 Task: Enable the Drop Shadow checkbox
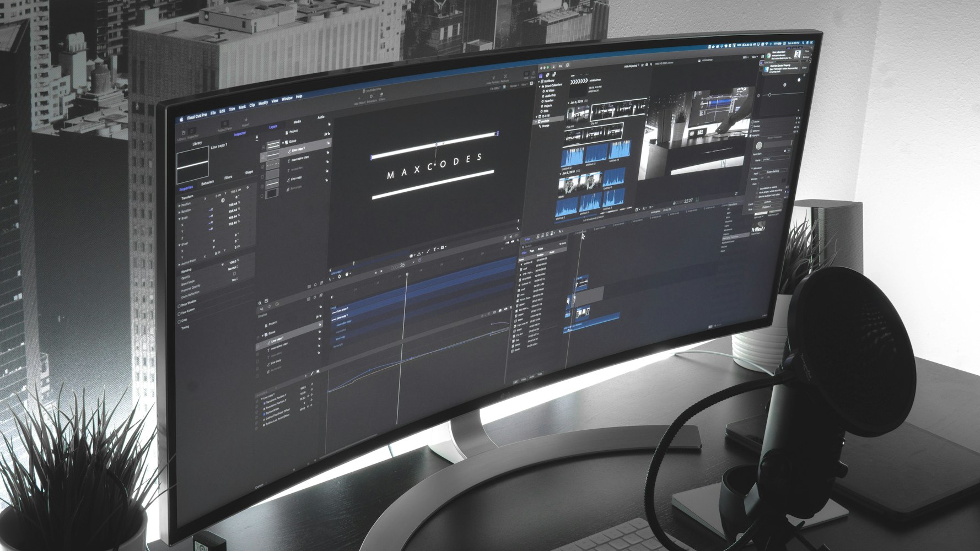click(x=179, y=306)
